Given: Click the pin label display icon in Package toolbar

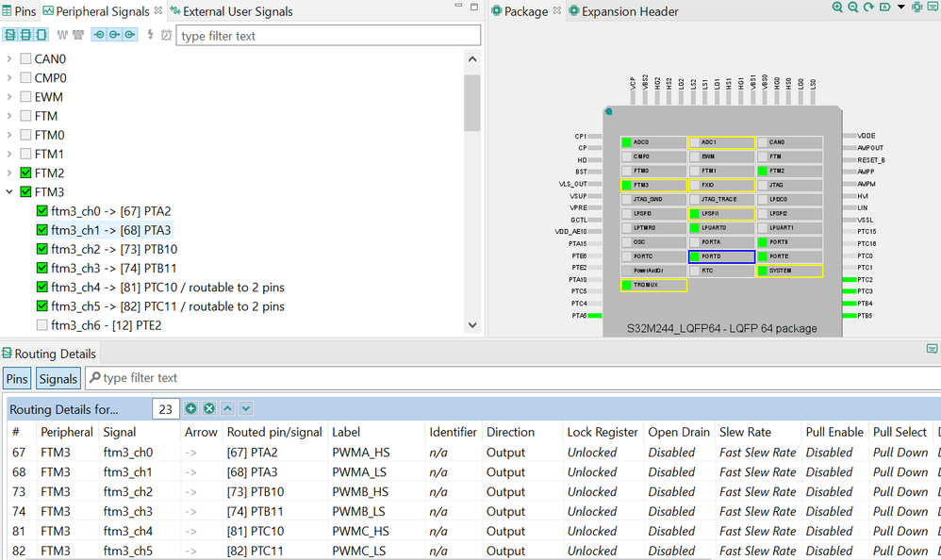Looking at the screenshot, I should point(885,8).
